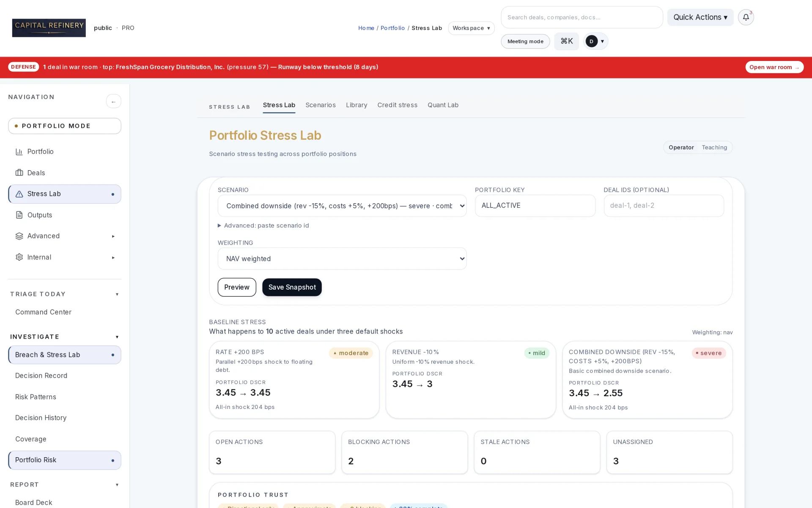Toggle Meeting mode

(525, 41)
